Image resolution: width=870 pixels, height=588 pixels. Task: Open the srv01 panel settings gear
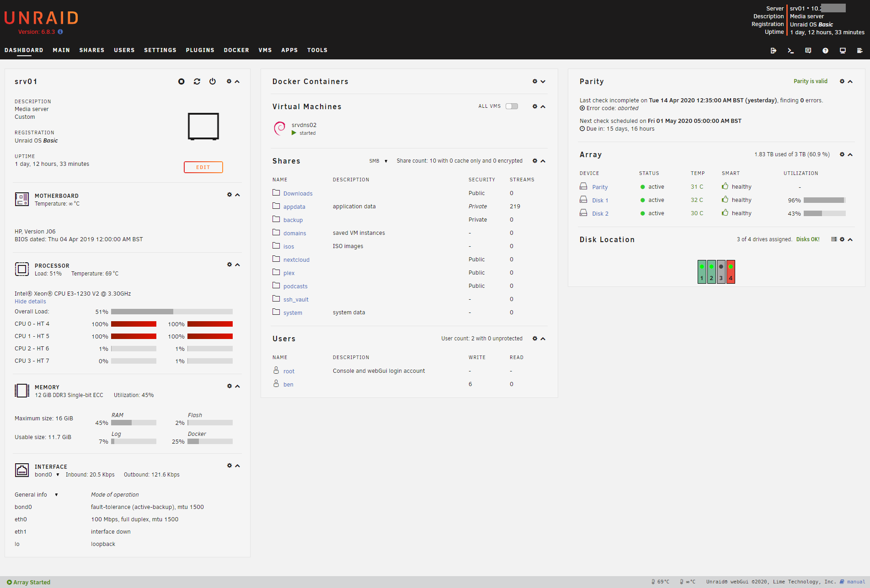229,81
